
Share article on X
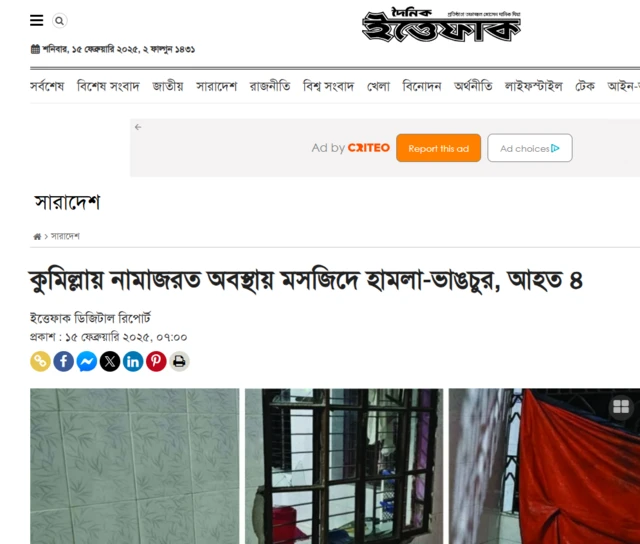[110, 361]
